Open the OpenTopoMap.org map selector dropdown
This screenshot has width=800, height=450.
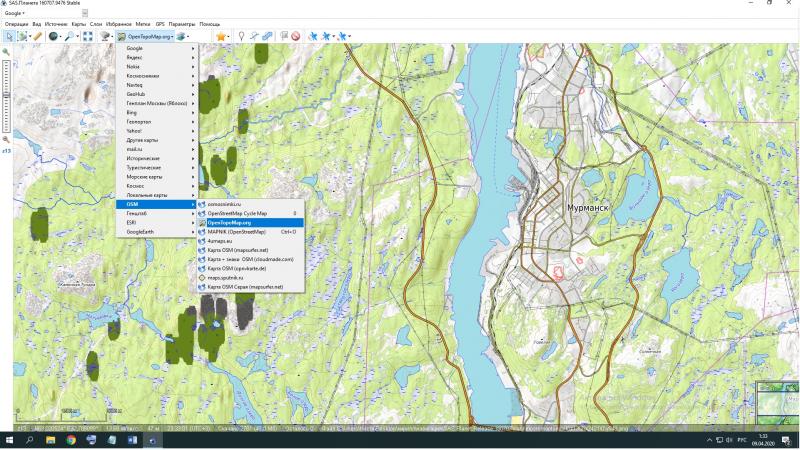click(145, 36)
